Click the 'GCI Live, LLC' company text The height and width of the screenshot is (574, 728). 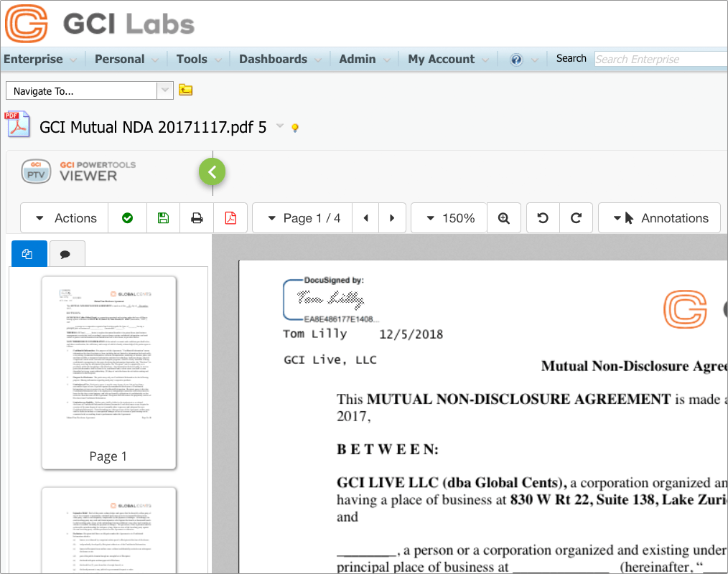coord(330,360)
